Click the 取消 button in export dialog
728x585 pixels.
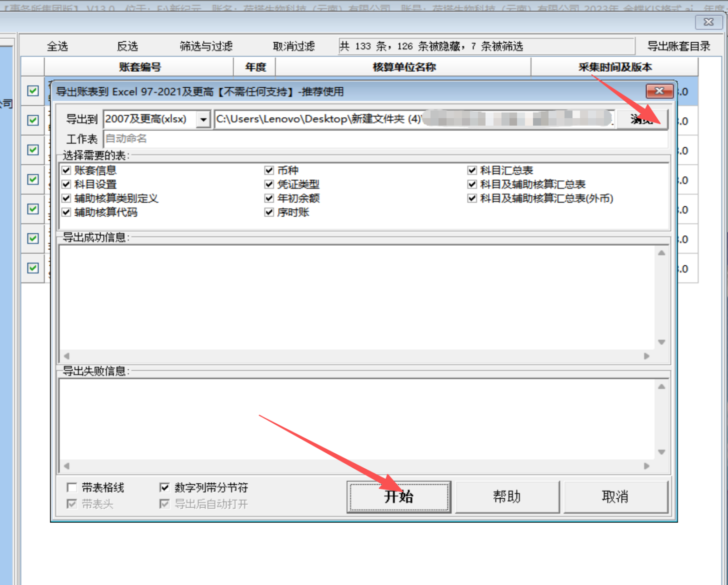(615, 497)
